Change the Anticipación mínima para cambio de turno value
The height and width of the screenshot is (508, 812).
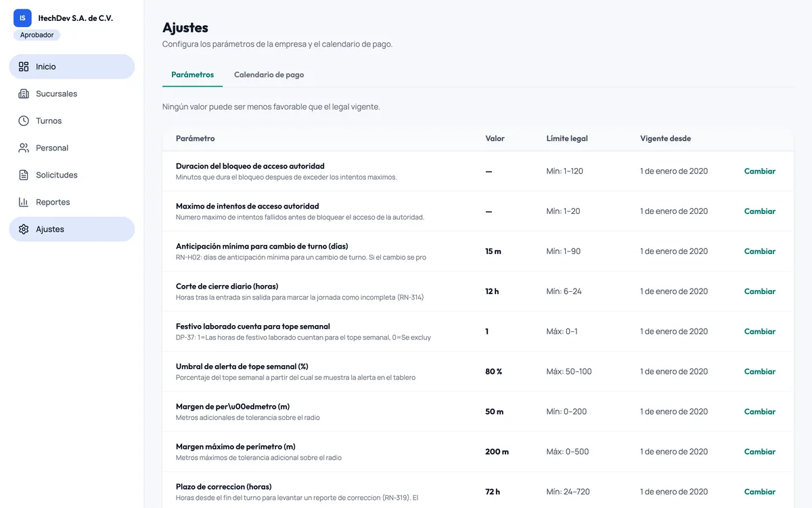click(760, 251)
